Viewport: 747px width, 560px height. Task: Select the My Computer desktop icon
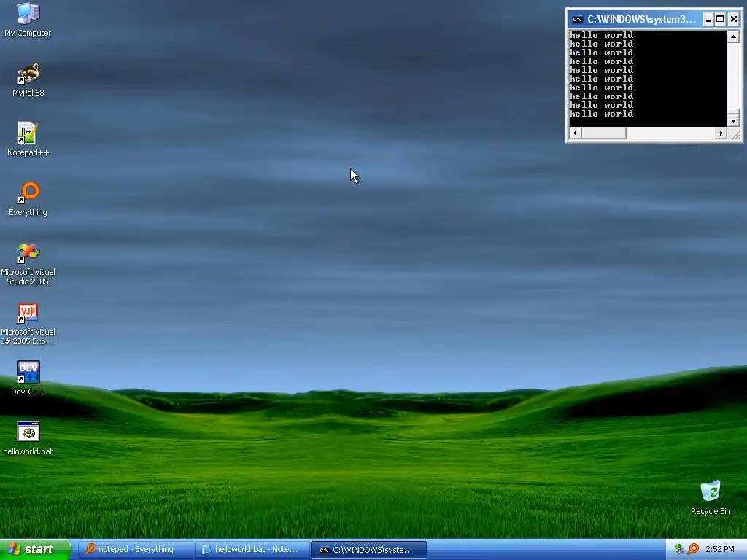point(28,20)
